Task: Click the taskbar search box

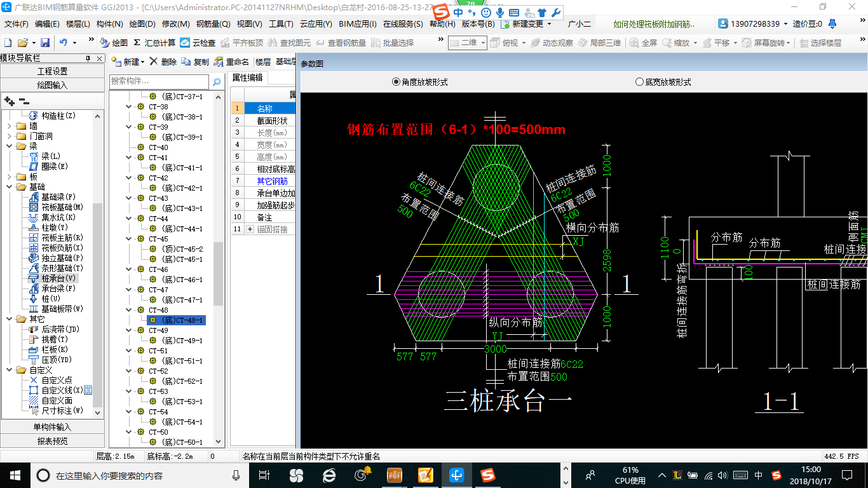Action: pos(140,475)
